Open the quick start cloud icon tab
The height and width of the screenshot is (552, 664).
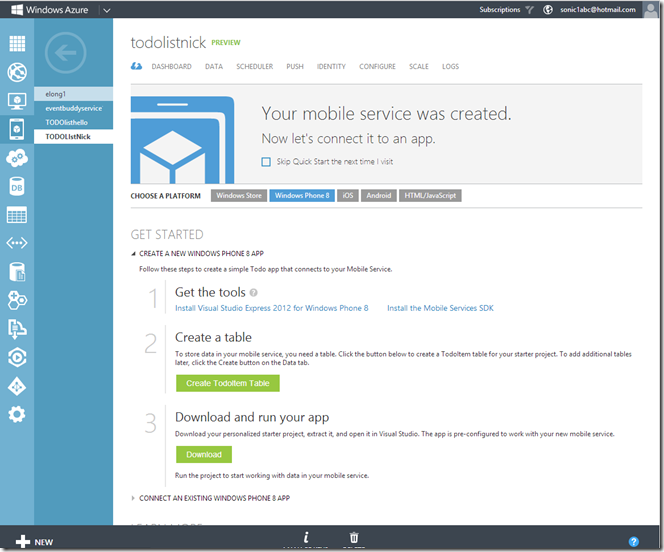[136, 66]
